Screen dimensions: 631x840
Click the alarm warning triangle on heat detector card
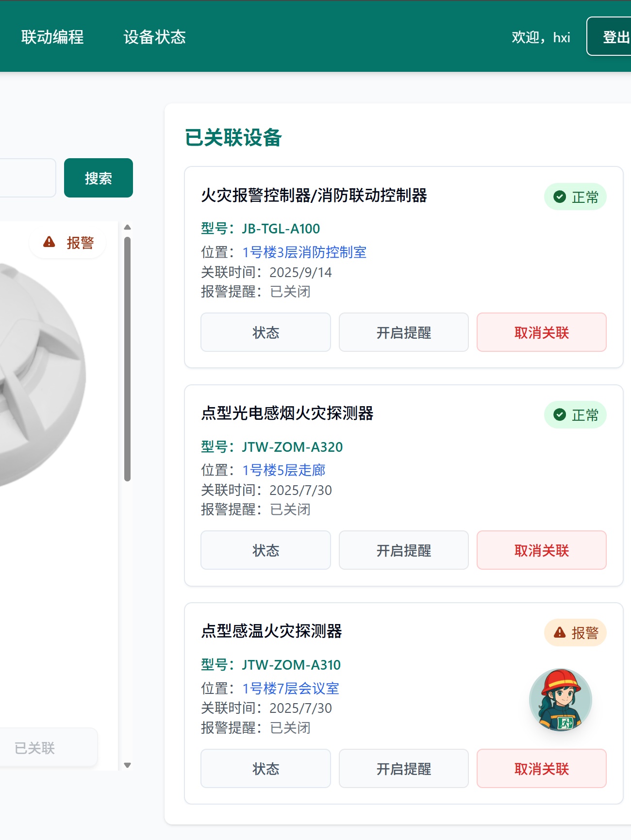(x=560, y=632)
